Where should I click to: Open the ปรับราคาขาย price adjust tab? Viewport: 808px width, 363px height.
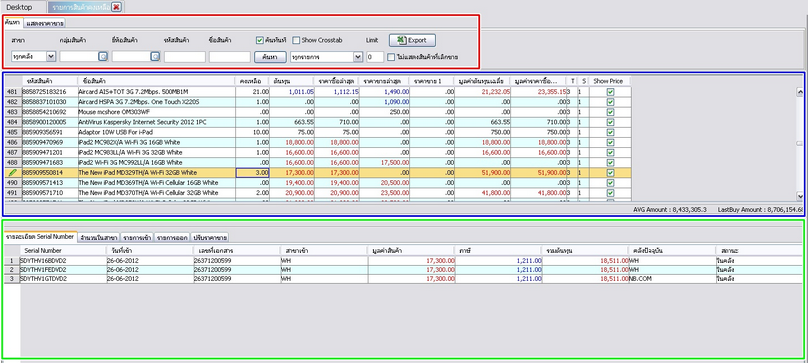point(210,238)
